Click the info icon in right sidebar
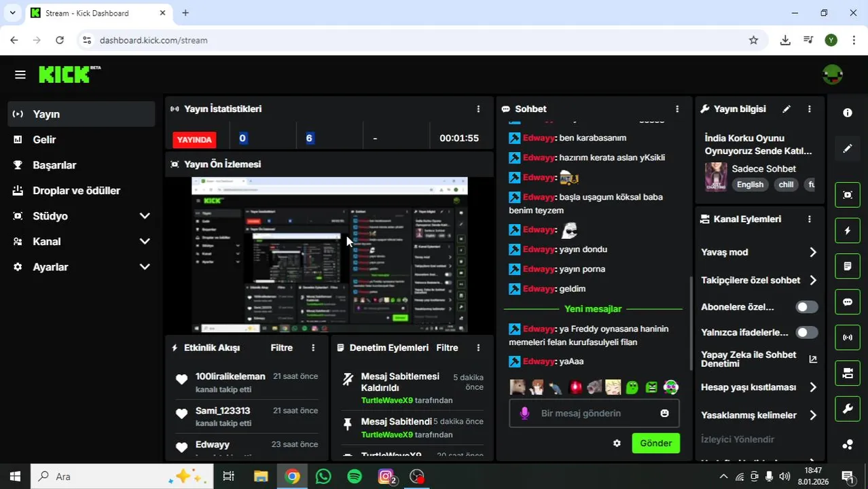The width and height of the screenshot is (868, 489). pos(848,113)
